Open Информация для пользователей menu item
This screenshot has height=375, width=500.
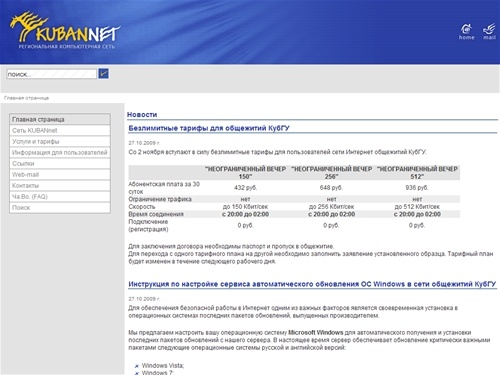60,152
